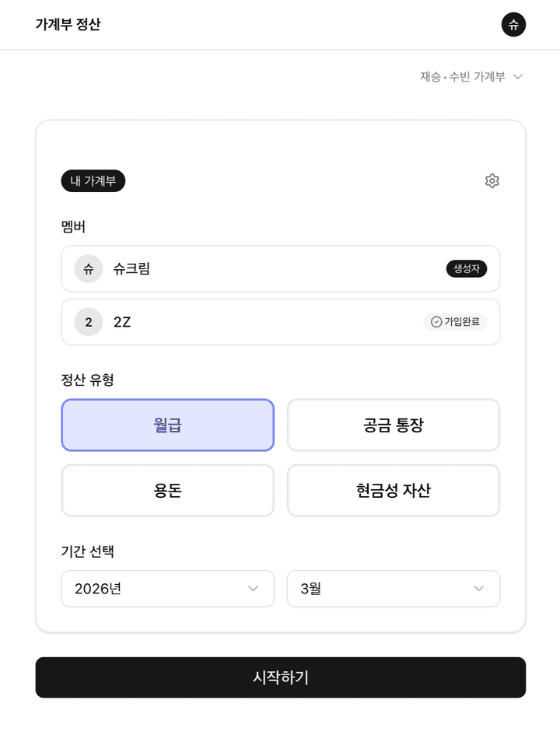This screenshot has width=560, height=749.
Task: Expand the 재승·수빈 가계부 selector
Action: click(470, 76)
